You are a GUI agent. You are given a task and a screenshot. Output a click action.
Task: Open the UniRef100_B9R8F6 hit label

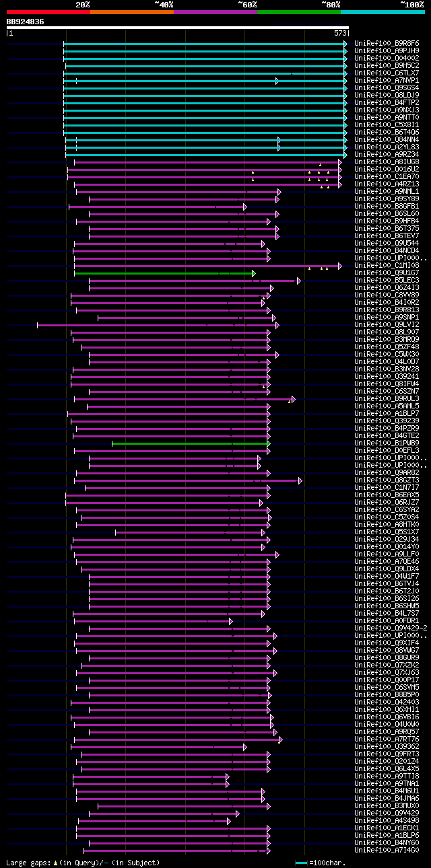click(387, 44)
